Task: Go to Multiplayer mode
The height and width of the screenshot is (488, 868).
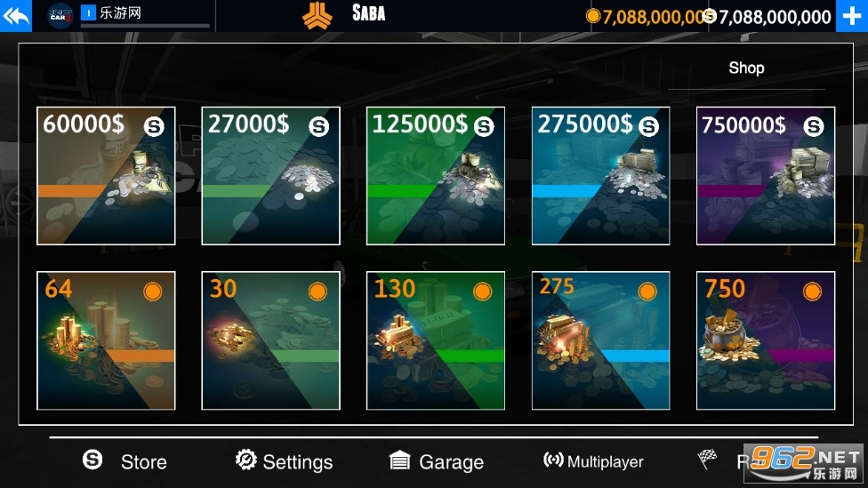Action: (x=605, y=461)
